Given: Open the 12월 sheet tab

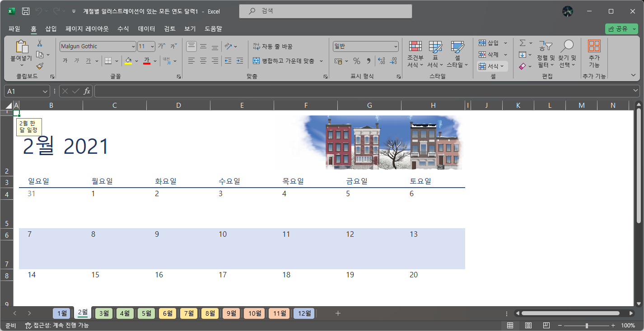Looking at the screenshot, I should click(x=304, y=313).
